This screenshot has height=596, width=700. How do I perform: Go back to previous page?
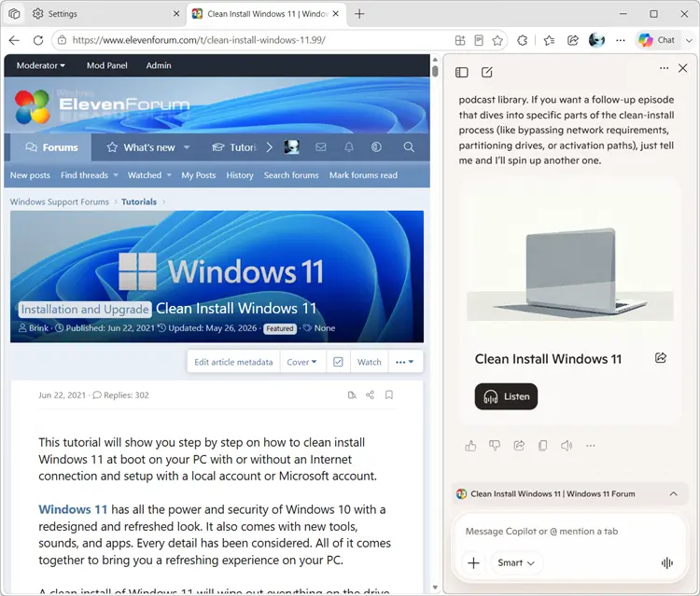(x=14, y=40)
